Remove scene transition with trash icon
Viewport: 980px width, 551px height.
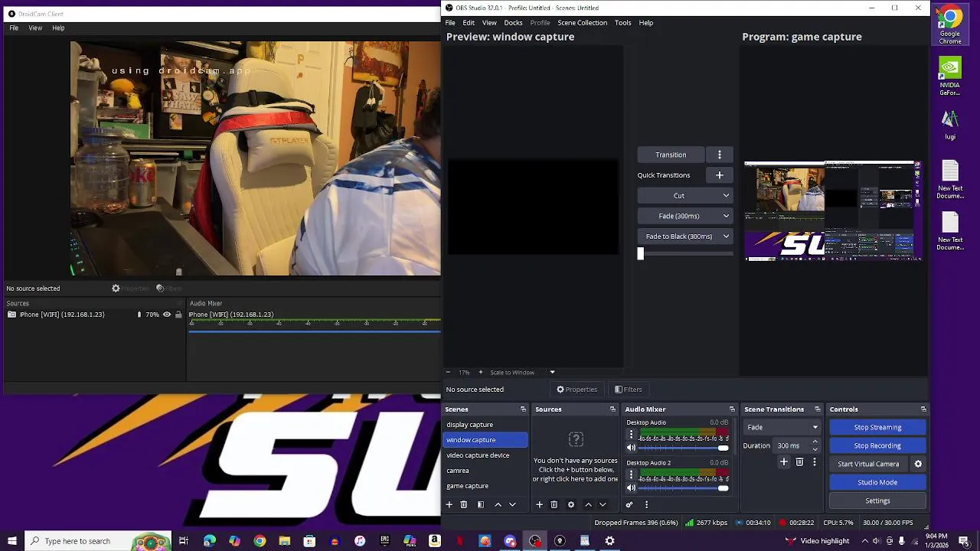(799, 462)
